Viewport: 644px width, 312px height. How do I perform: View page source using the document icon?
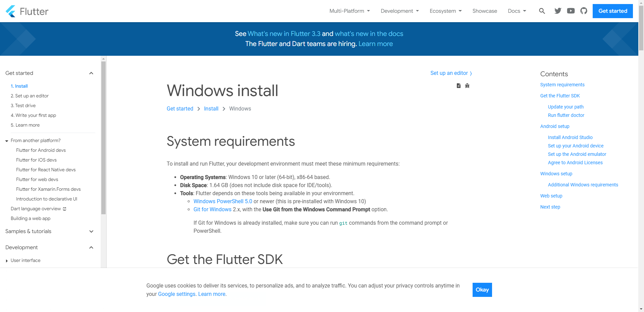click(459, 86)
